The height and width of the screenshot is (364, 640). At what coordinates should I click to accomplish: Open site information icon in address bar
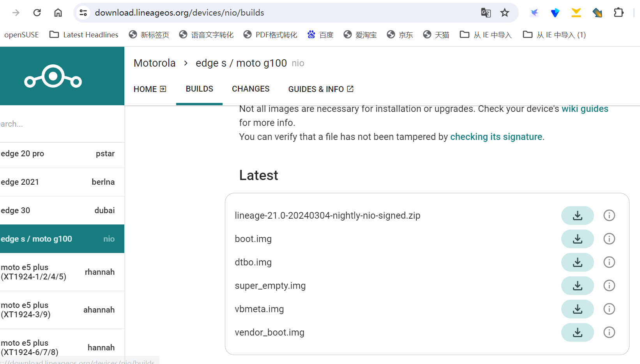[83, 12]
